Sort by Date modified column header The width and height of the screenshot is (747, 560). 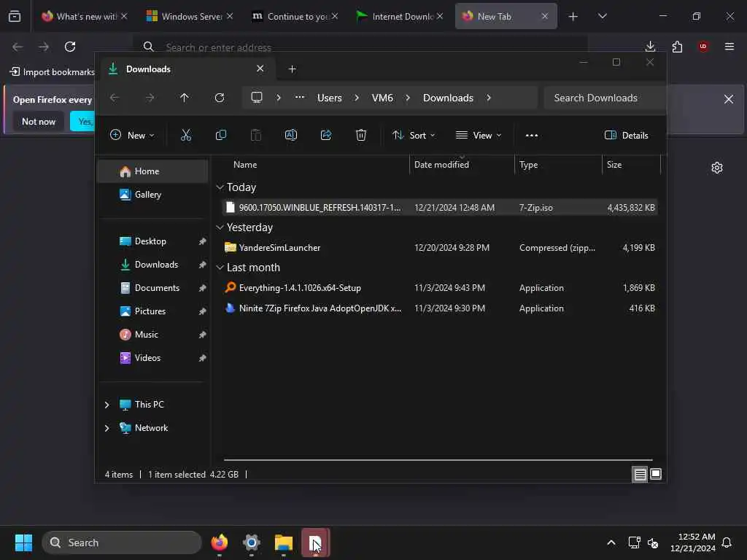tap(462, 165)
